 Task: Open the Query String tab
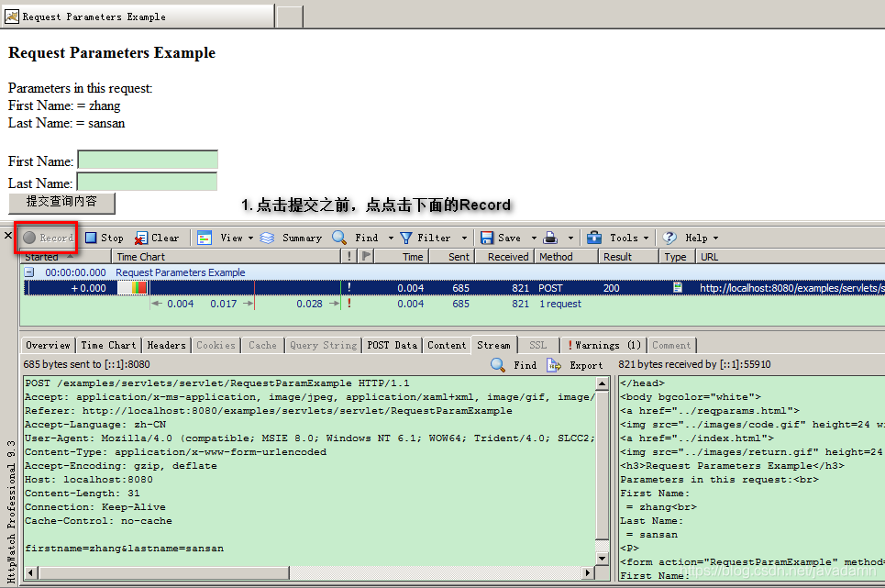pyautogui.click(x=324, y=345)
